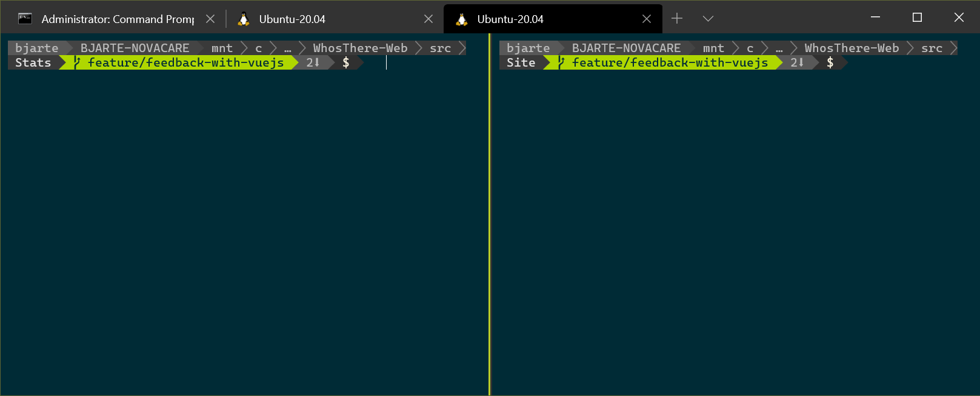980x396 pixels.
Task: Click bjarte username in left pane
Action: (x=37, y=48)
